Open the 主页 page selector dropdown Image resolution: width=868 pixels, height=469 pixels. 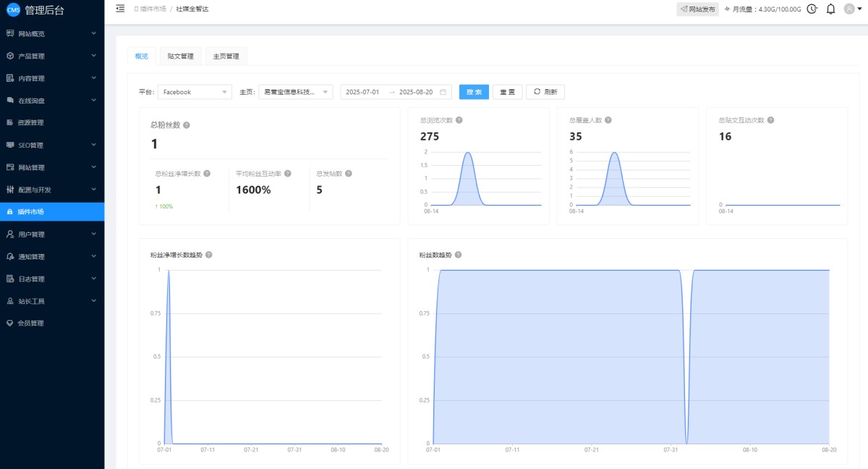pos(295,92)
